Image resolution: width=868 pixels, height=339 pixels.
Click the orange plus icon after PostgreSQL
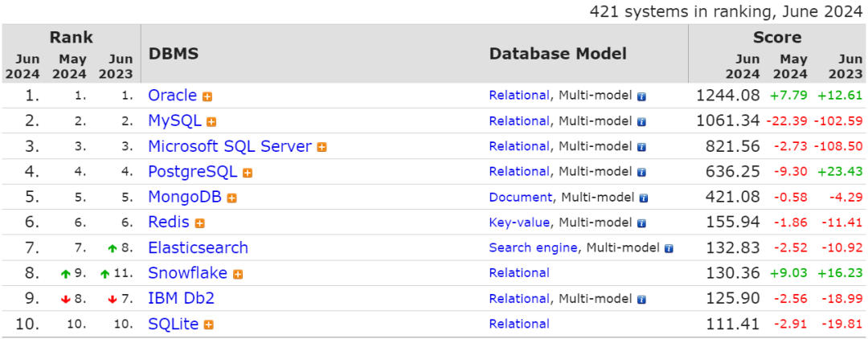(x=248, y=173)
